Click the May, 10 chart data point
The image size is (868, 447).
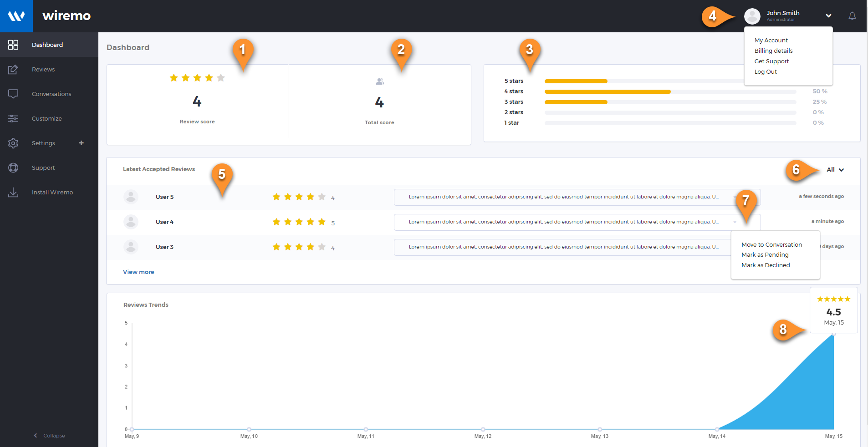click(249, 429)
